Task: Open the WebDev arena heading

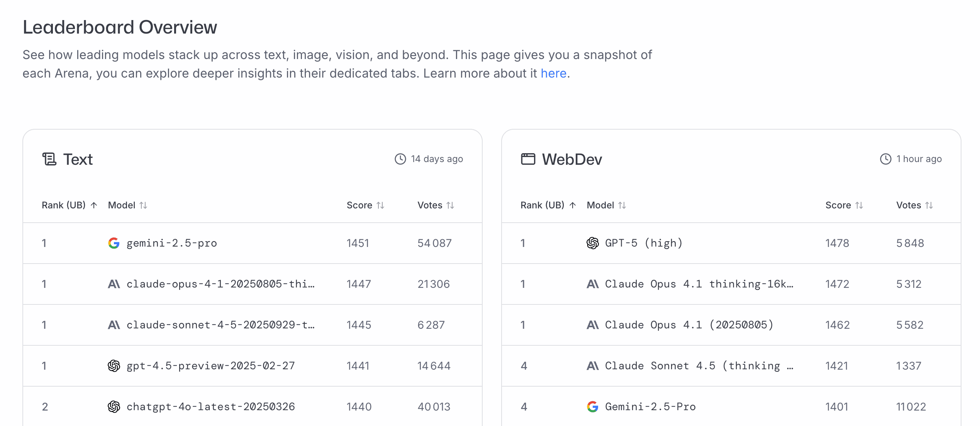Action: coord(572,159)
